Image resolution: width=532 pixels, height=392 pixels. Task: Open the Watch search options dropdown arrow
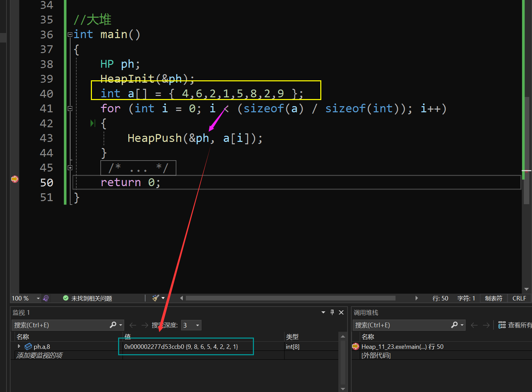pos(120,325)
